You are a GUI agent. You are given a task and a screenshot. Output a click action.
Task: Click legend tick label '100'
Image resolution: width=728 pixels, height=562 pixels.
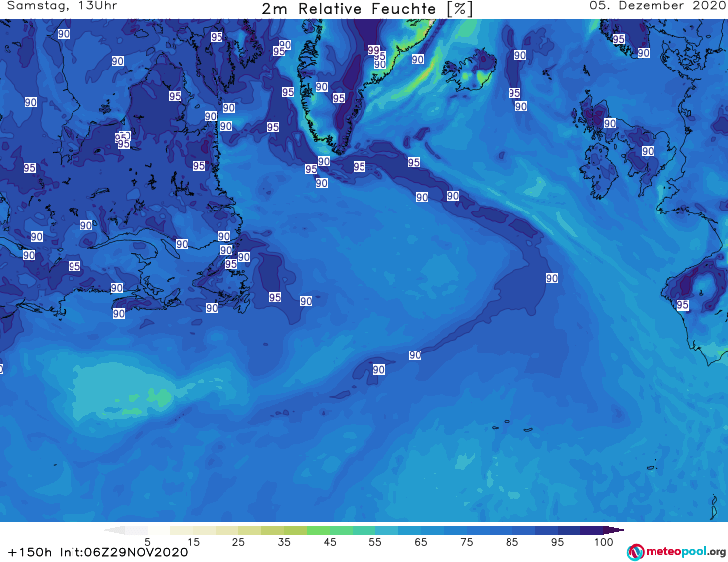[604, 542]
